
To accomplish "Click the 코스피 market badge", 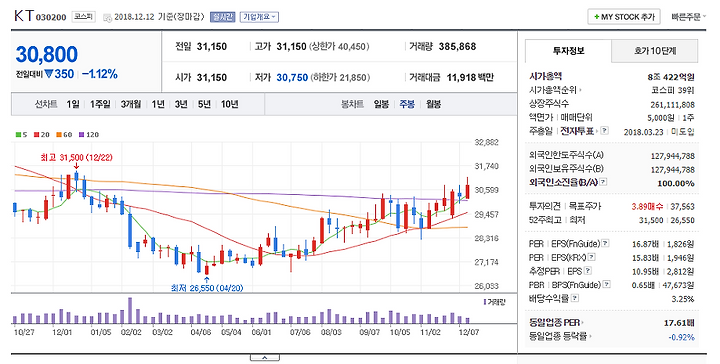I will pos(84,17).
